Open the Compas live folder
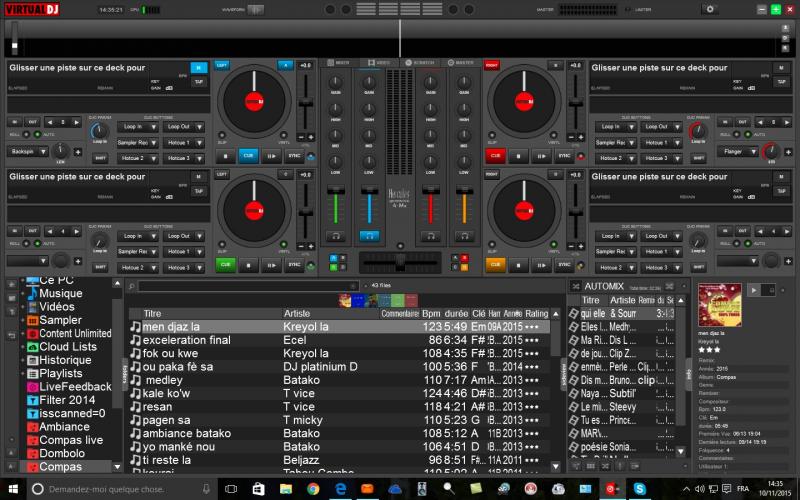The image size is (800, 500). (x=70, y=440)
